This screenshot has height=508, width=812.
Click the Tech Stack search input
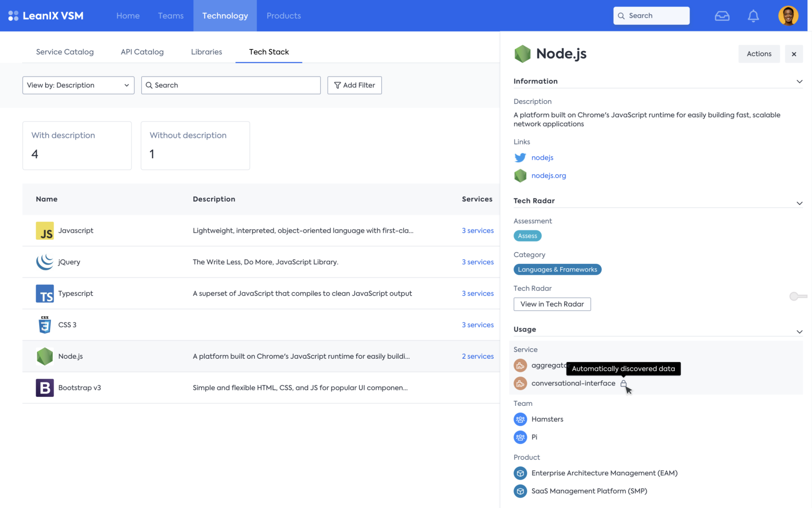point(231,85)
